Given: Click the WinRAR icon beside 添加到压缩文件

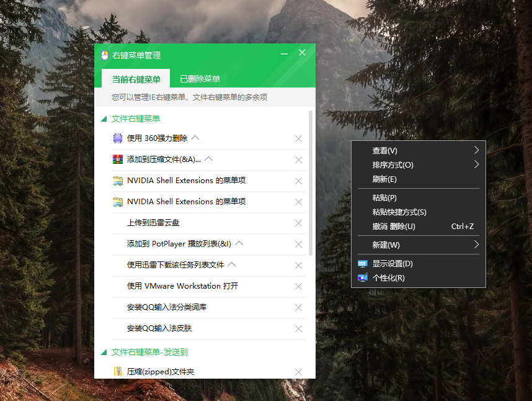Looking at the screenshot, I should click(x=118, y=160).
